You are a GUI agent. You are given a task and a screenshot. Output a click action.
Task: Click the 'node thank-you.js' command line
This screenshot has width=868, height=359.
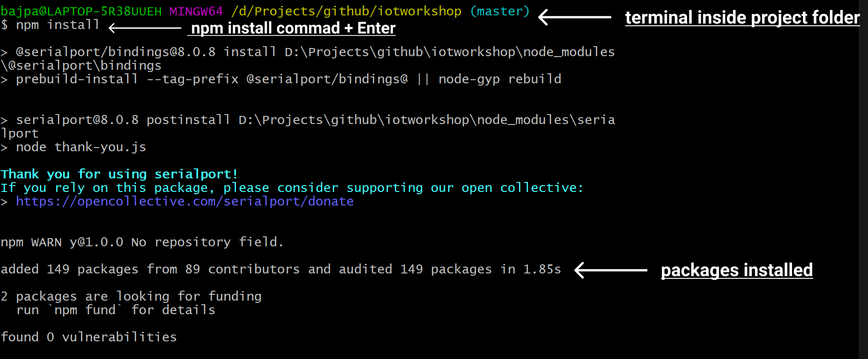(80, 147)
